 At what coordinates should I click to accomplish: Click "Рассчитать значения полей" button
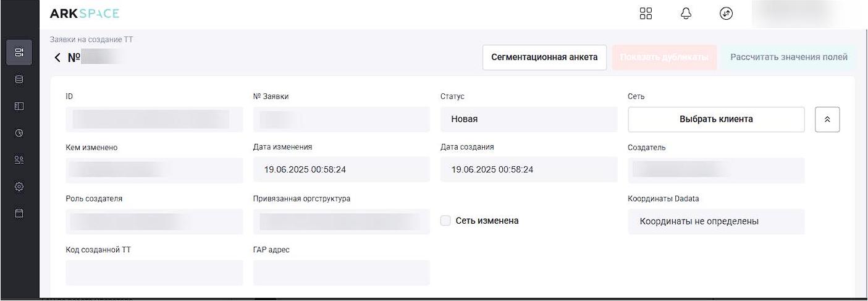tap(789, 57)
